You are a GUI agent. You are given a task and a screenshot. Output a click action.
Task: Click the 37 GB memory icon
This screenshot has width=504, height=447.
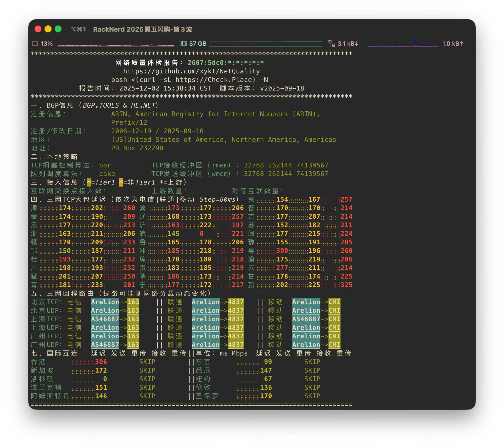(183, 43)
